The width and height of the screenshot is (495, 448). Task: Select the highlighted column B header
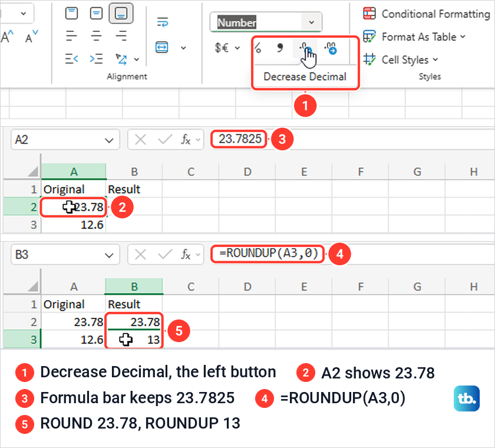coord(134,286)
